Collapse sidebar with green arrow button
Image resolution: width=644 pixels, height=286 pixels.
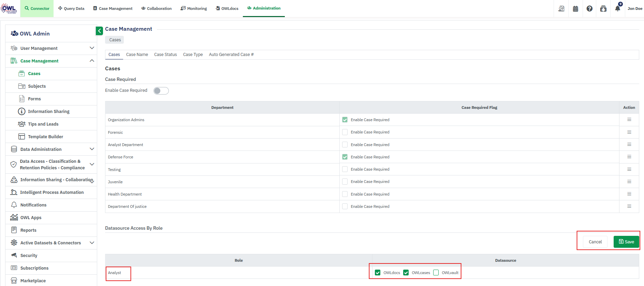coord(99,31)
